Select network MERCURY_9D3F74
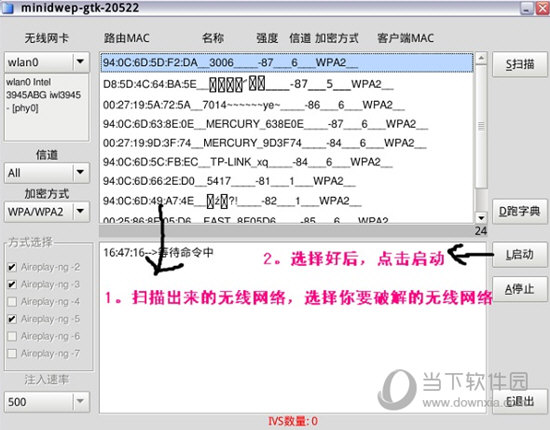The height and width of the screenshot is (430, 550). coord(287,143)
